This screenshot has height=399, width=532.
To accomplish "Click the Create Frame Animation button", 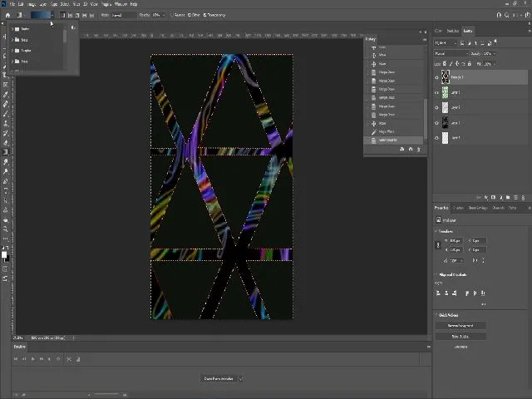I will pos(218,379).
